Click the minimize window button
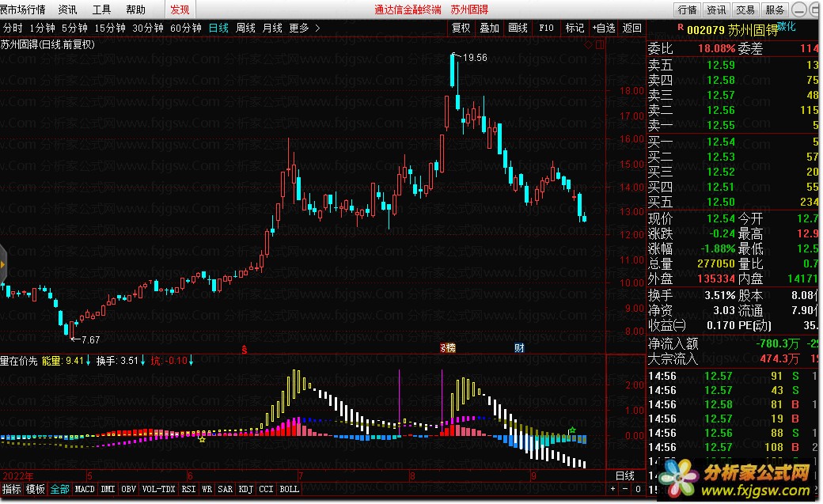The image size is (823, 504). pyautogui.click(x=798, y=9)
